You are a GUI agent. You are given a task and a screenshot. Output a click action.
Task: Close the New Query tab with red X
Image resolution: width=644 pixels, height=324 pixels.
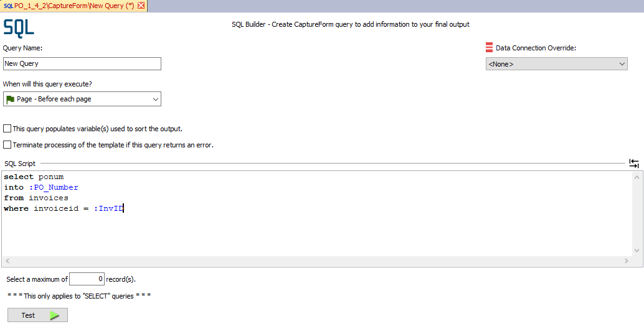pyautogui.click(x=141, y=6)
